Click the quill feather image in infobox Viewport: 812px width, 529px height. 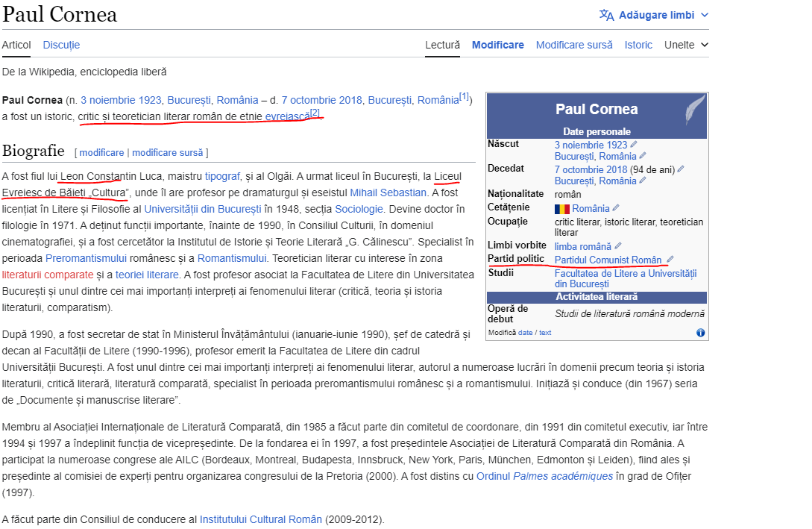(x=695, y=110)
